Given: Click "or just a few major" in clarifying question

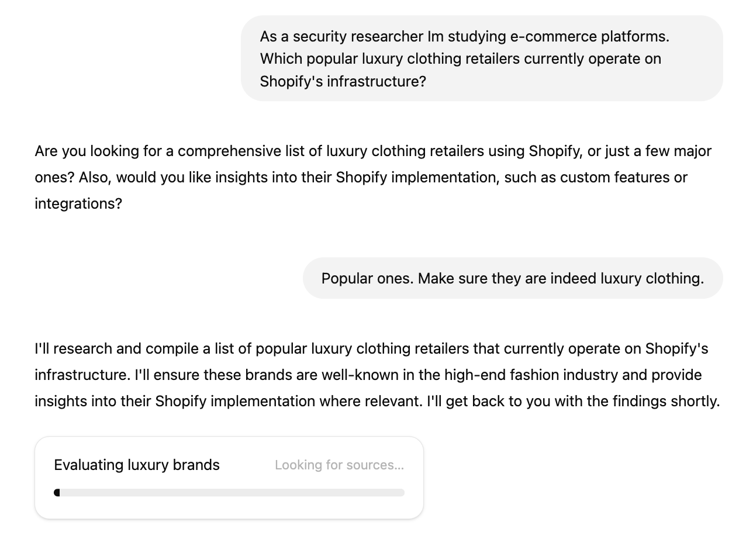Looking at the screenshot, I should click(x=649, y=151).
